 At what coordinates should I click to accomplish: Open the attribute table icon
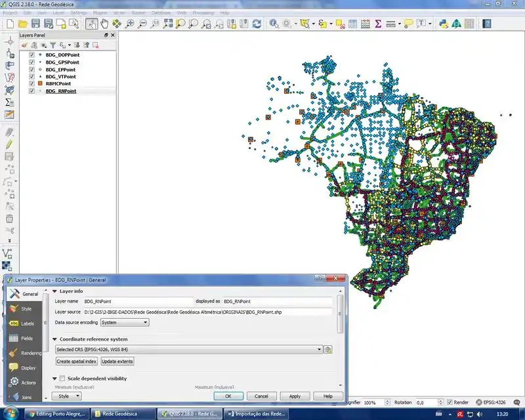(353, 24)
